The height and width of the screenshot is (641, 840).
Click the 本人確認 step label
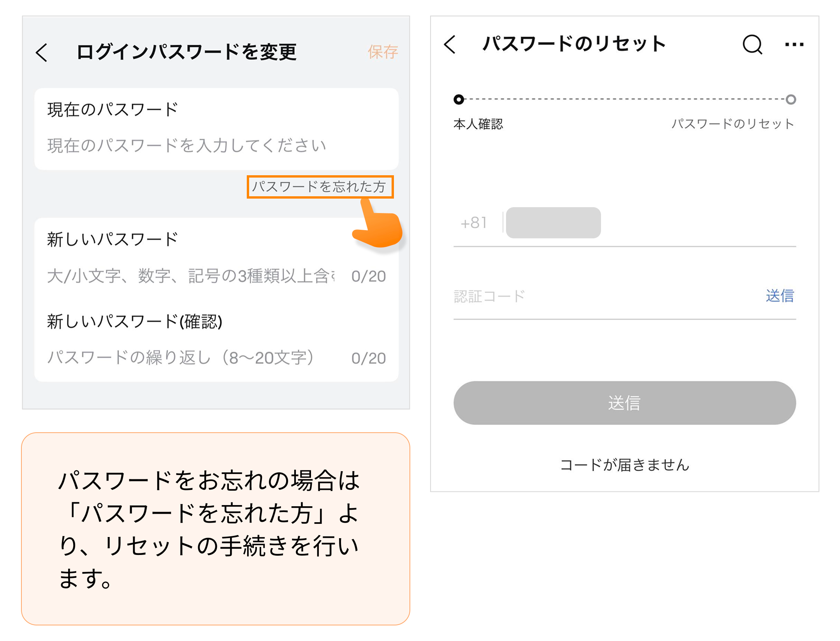coord(478,124)
